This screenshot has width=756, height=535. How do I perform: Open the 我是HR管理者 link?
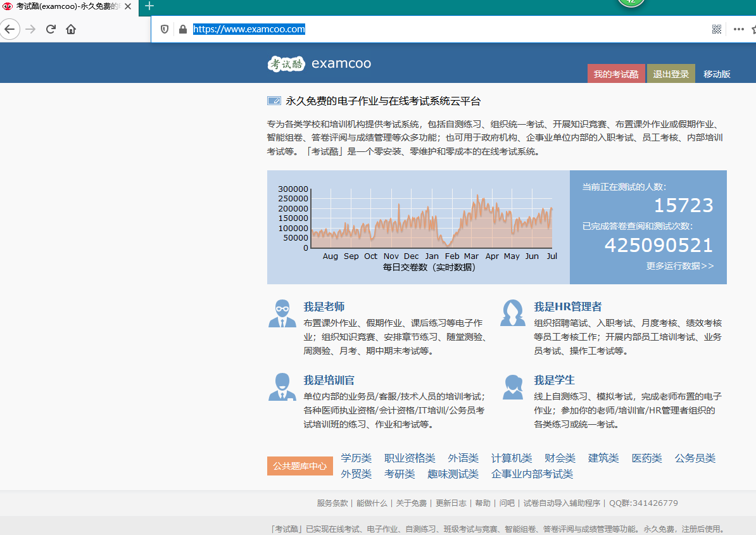click(567, 306)
